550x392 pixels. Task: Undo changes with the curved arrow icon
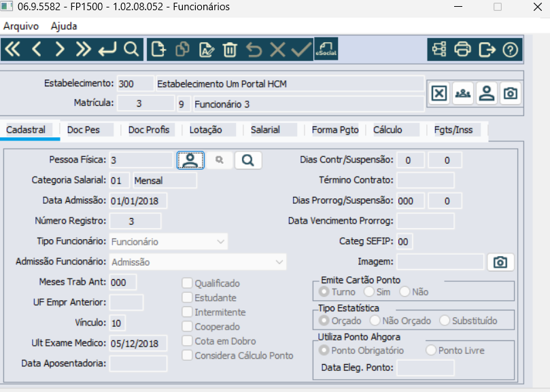click(x=254, y=49)
